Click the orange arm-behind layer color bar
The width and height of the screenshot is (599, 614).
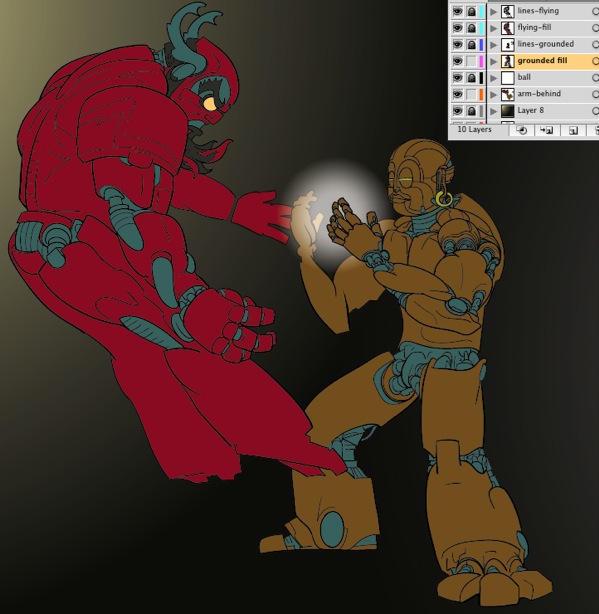(482, 94)
